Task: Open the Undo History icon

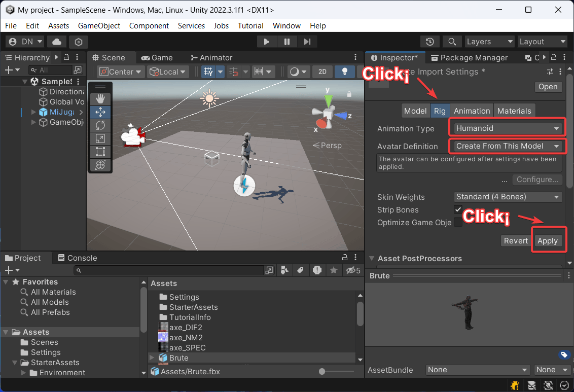Action: 430,42
